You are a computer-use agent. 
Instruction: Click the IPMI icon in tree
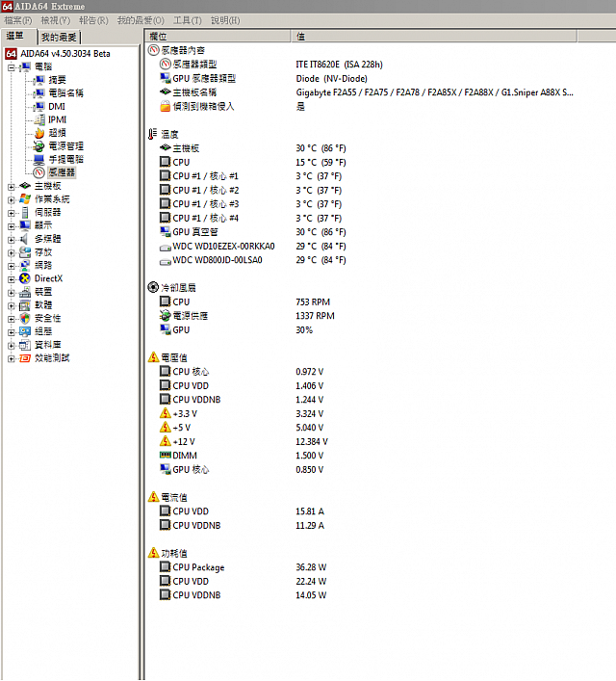click(39, 119)
